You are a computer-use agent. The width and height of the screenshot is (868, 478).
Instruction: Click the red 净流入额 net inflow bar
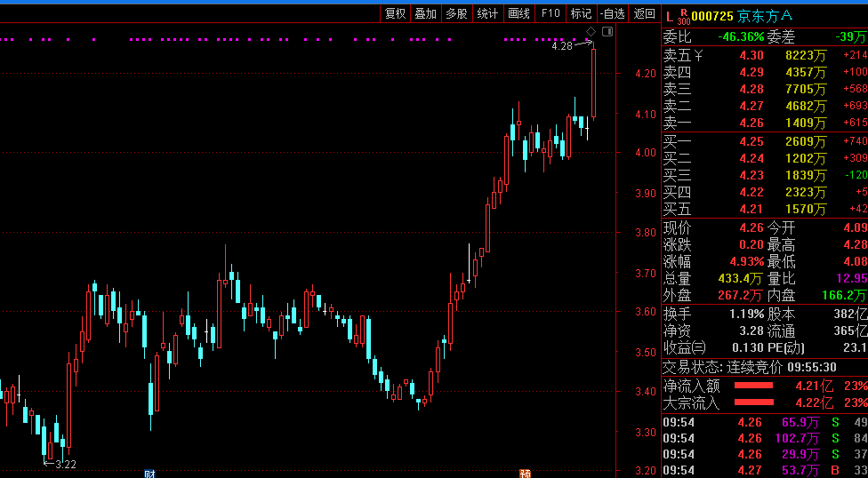753,386
